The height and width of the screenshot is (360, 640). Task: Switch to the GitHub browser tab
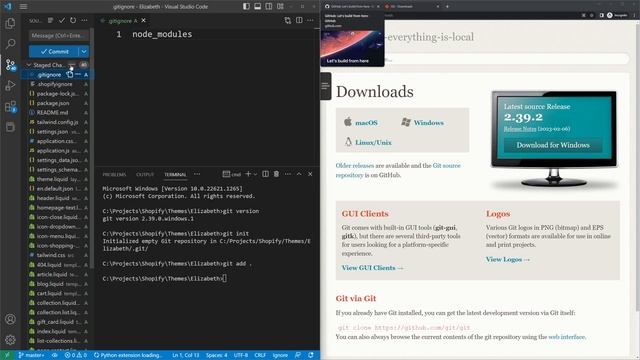pos(352,7)
